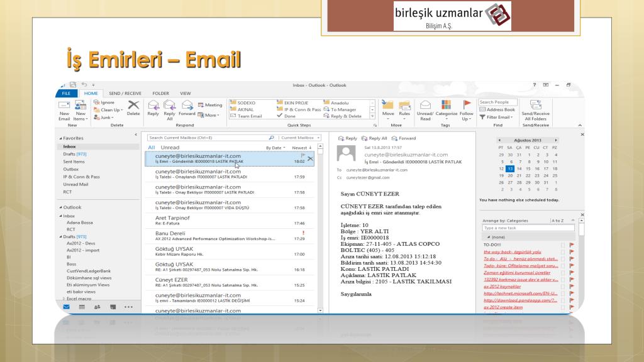Collapse the Outlook mailbox tree
The image size is (644, 362).
61,207
